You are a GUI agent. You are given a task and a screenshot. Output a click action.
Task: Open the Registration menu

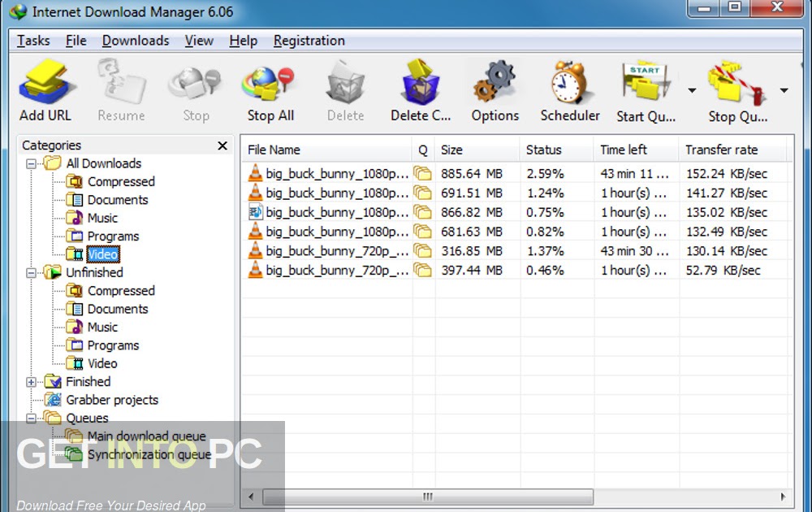point(309,41)
